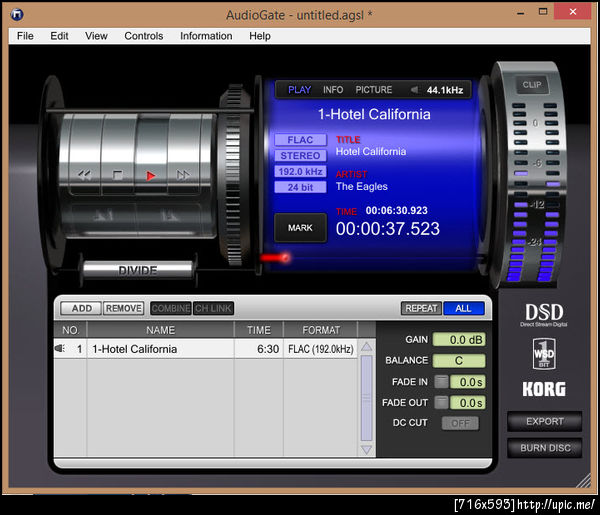
Task: Toggle the FADE IN enable button
Action: point(441,381)
